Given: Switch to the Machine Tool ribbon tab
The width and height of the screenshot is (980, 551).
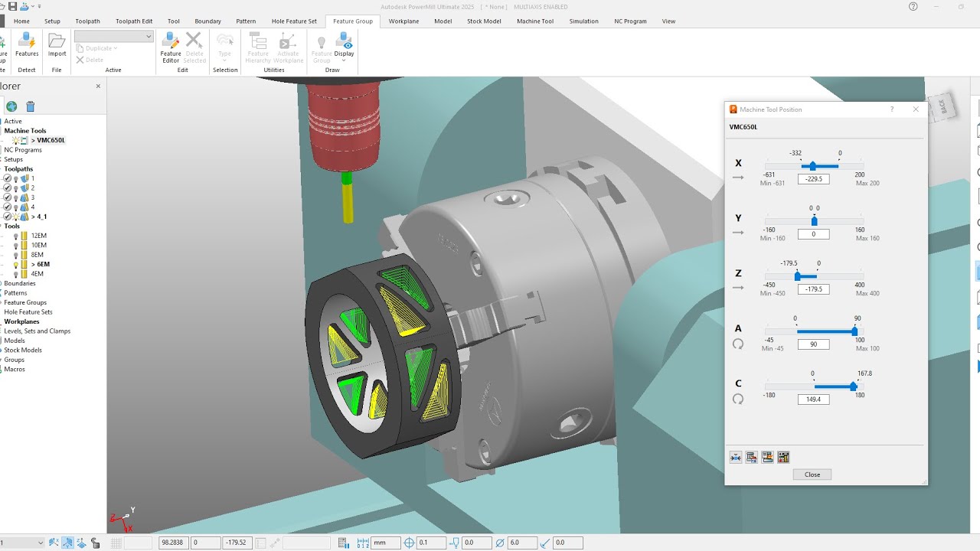Looking at the screenshot, I should (x=535, y=21).
